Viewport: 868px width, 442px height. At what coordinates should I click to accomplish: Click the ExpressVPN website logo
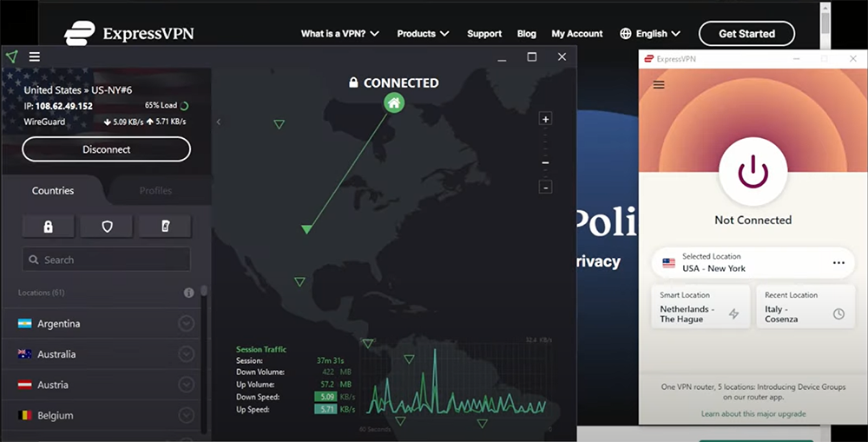[129, 33]
